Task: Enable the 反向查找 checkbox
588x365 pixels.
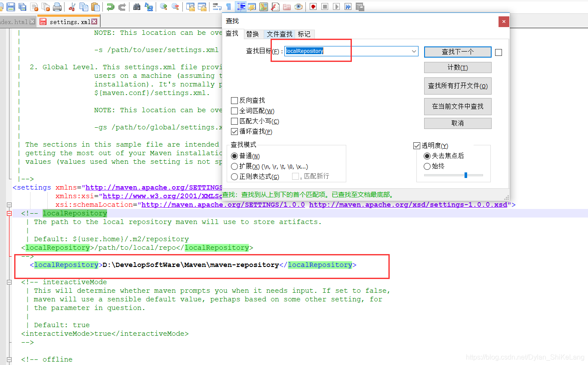Action: coord(234,101)
